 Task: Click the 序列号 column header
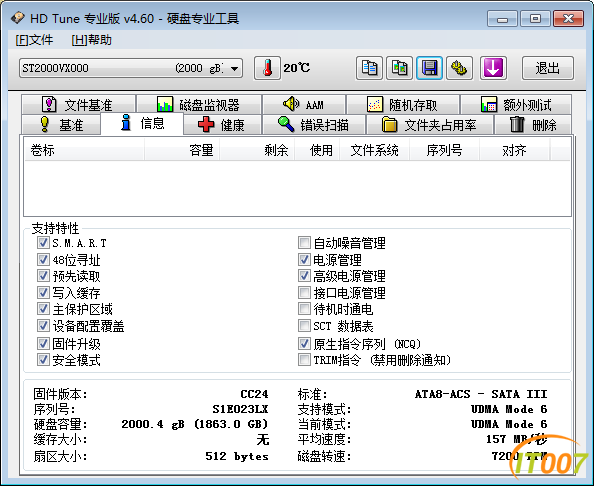(444, 150)
